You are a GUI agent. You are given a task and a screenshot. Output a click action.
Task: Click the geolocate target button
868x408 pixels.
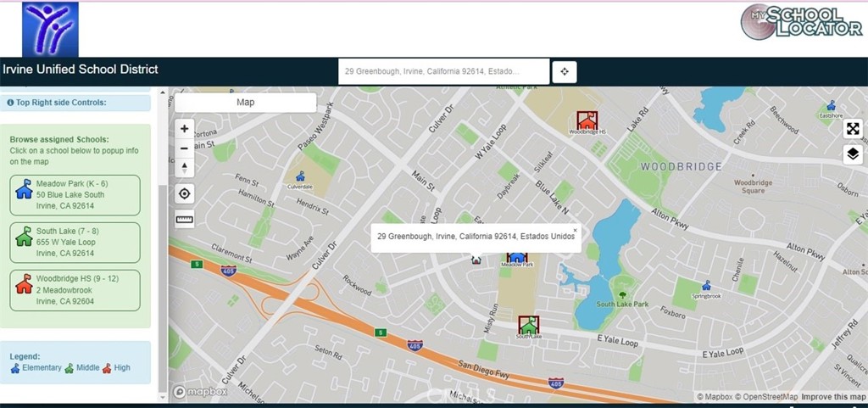click(185, 193)
